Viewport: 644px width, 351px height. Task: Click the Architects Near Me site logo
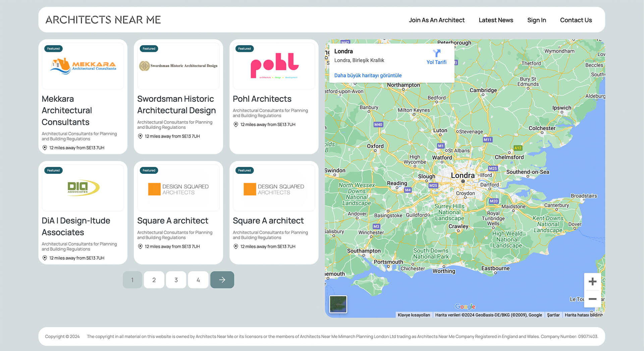point(103,20)
